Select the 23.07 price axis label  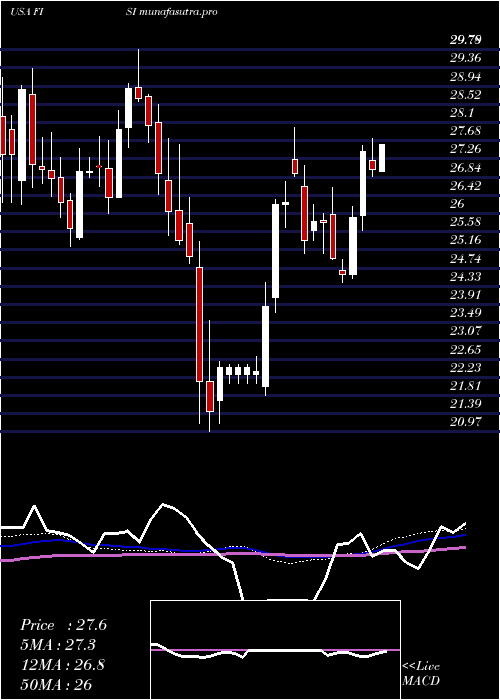[x=466, y=331]
